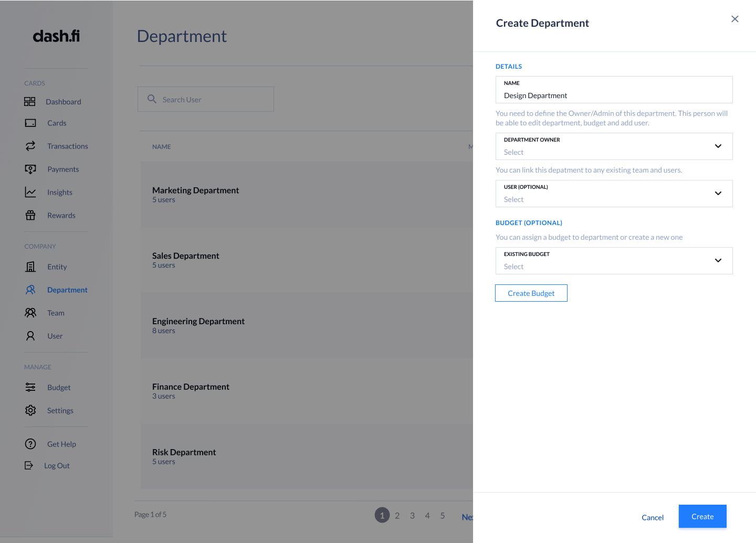This screenshot has height=543, width=756.
Task: Click the Rewards gift icon
Action: [30, 215]
